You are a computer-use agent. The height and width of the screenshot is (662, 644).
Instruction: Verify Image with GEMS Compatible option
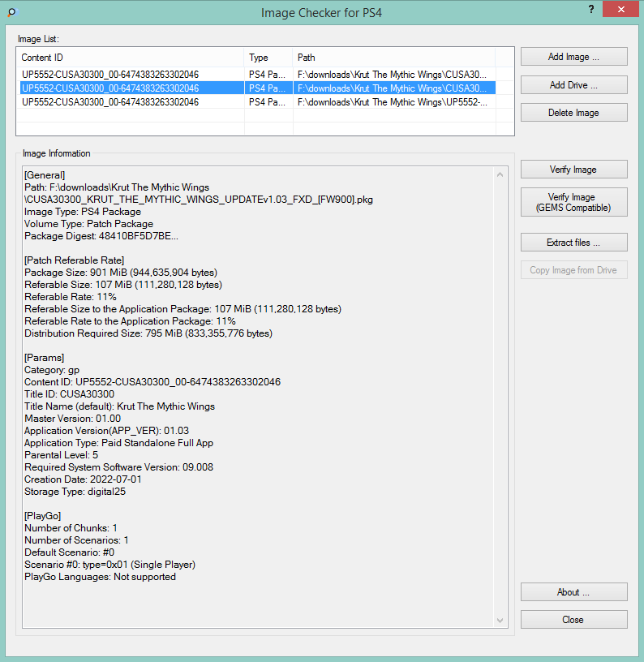coord(573,202)
